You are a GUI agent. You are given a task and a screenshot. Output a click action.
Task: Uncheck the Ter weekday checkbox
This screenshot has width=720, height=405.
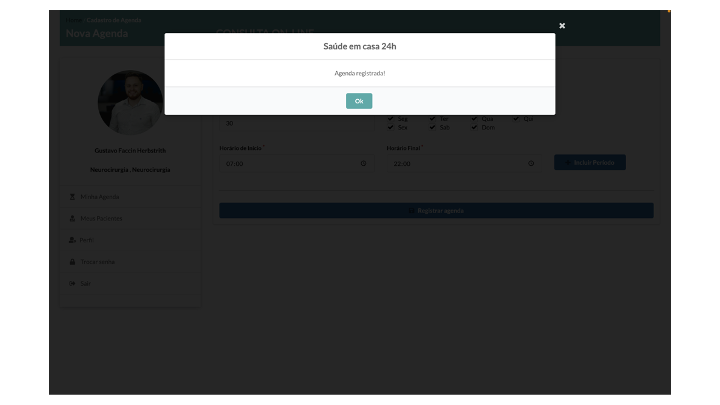click(433, 118)
